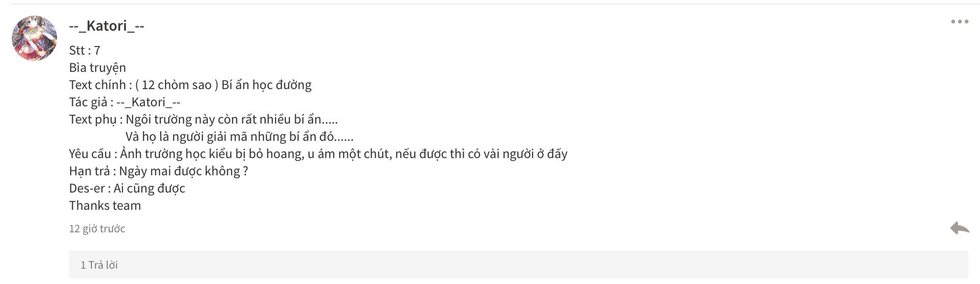Click the "Text chính" label

click(97, 85)
